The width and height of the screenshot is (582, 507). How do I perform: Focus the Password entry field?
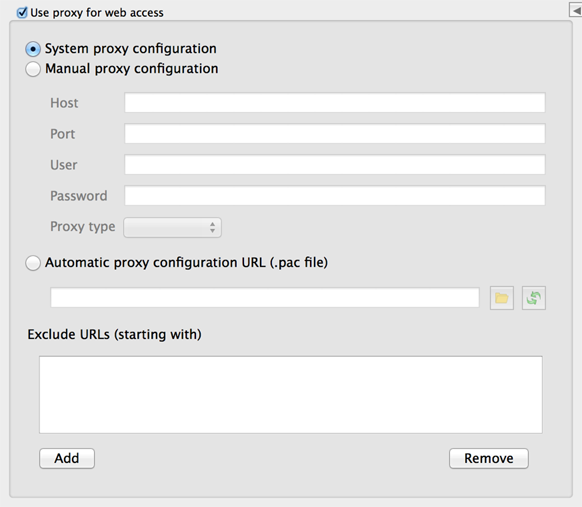coord(335,195)
